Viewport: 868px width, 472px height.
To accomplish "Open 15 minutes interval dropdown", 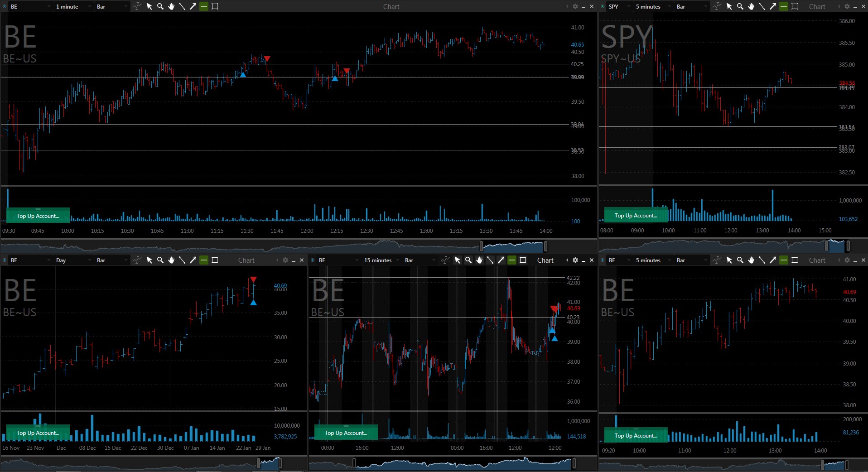I will (x=381, y=260).
